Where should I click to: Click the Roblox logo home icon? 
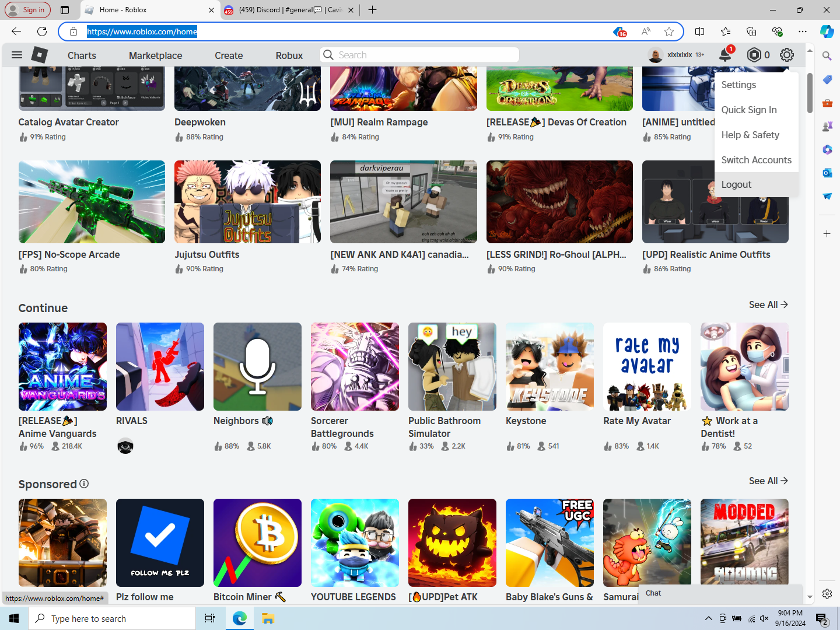coord(39,55)
